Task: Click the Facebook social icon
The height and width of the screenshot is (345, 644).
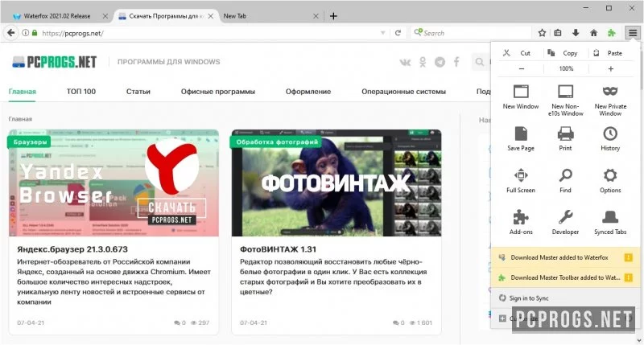Action: click(456, 62)
